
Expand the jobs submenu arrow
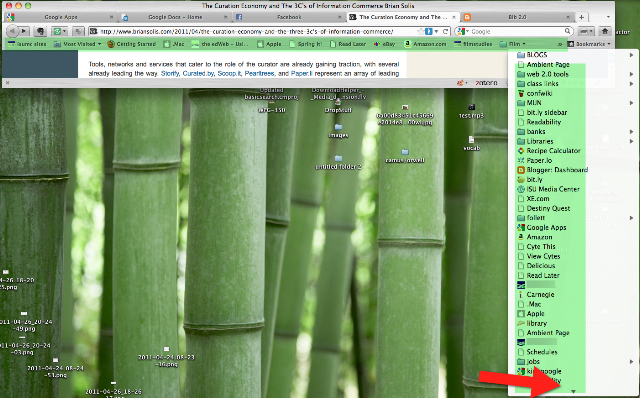[631, 362]
